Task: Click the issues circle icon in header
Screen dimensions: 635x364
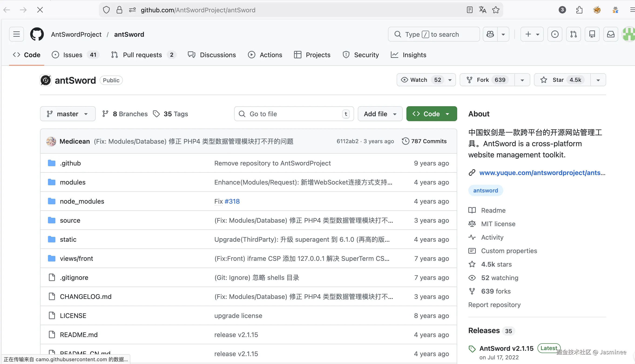Action: 555,34
